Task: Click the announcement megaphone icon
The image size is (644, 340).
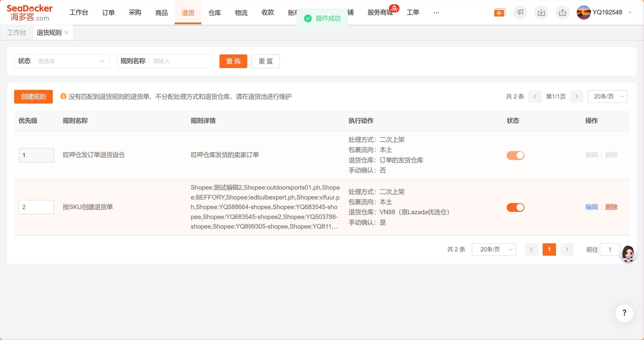Action: (520, 12)
